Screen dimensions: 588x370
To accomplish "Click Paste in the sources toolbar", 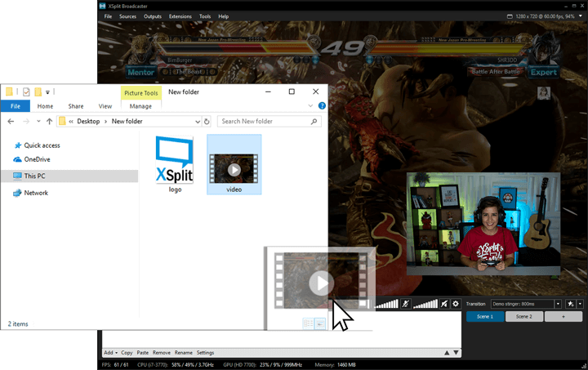I will 142,352.
